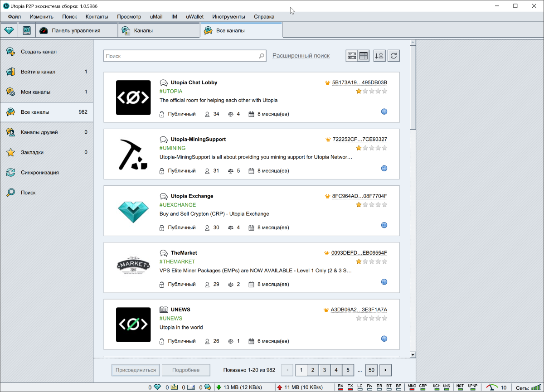Click the magnifier icon in search box

point(262,56)
